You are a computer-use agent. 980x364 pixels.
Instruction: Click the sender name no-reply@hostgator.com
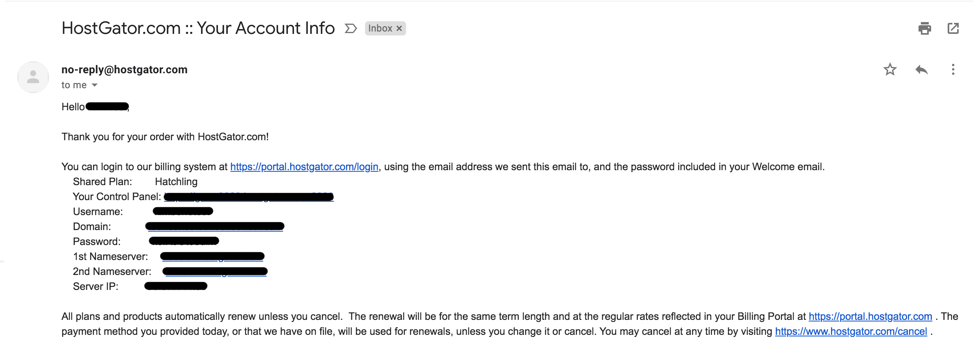click(124, 70)
